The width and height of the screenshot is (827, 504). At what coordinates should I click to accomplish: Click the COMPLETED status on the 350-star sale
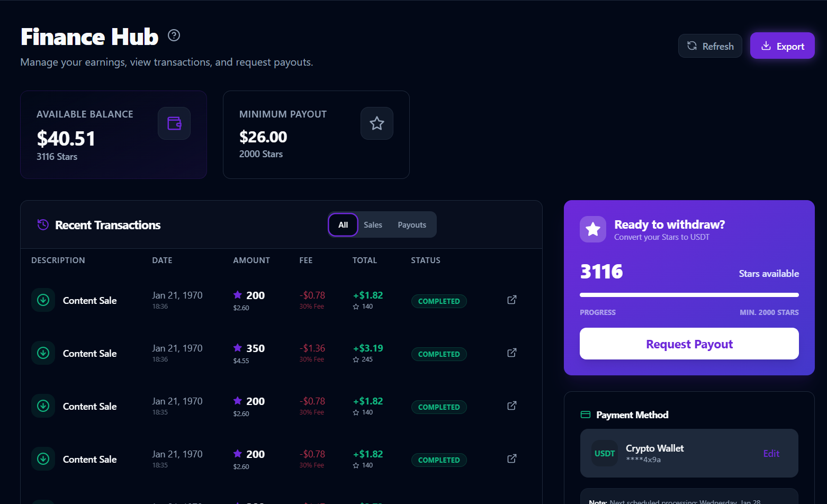pos(439,354)
